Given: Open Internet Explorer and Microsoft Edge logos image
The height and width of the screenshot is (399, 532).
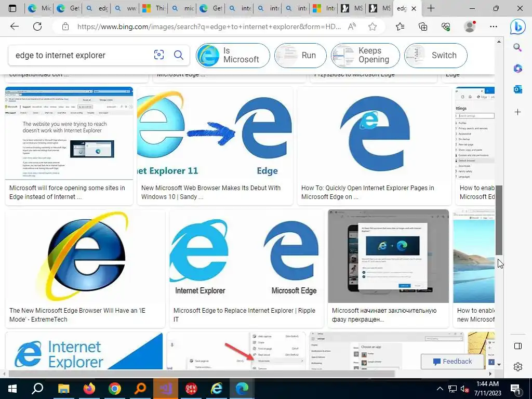Looking at the screenshot, I should (x=246, y=256).
